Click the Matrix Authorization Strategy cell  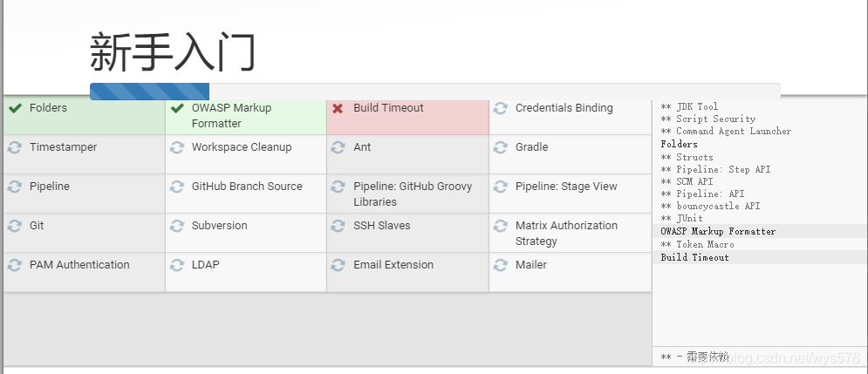point(571,233)
